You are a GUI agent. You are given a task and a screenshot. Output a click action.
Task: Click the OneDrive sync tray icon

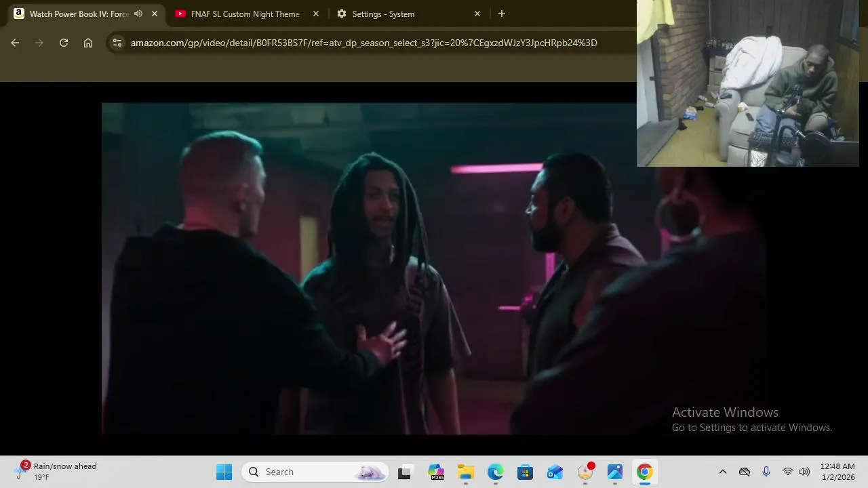coord(745,472)
